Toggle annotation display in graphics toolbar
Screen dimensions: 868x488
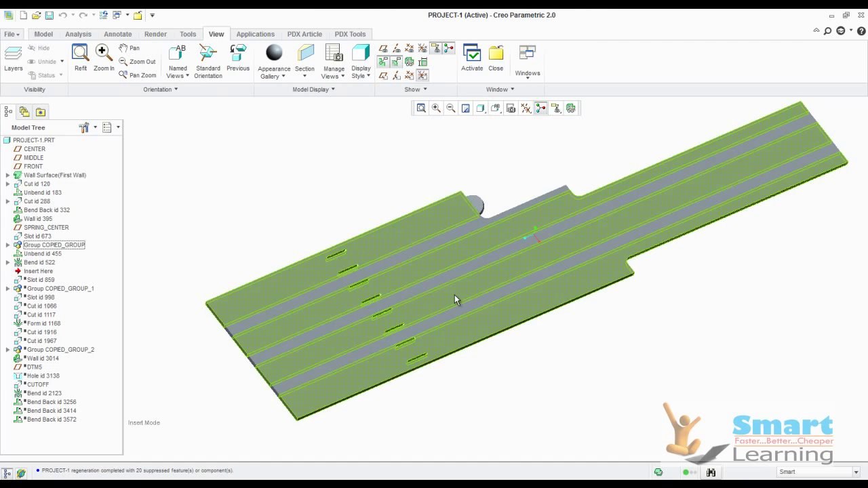coord(555,108)
